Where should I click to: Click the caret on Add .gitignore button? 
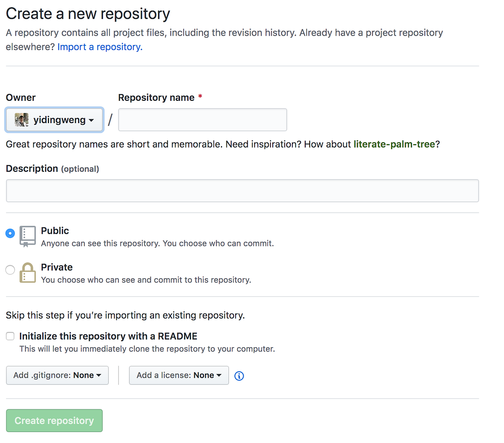(98, 375)
